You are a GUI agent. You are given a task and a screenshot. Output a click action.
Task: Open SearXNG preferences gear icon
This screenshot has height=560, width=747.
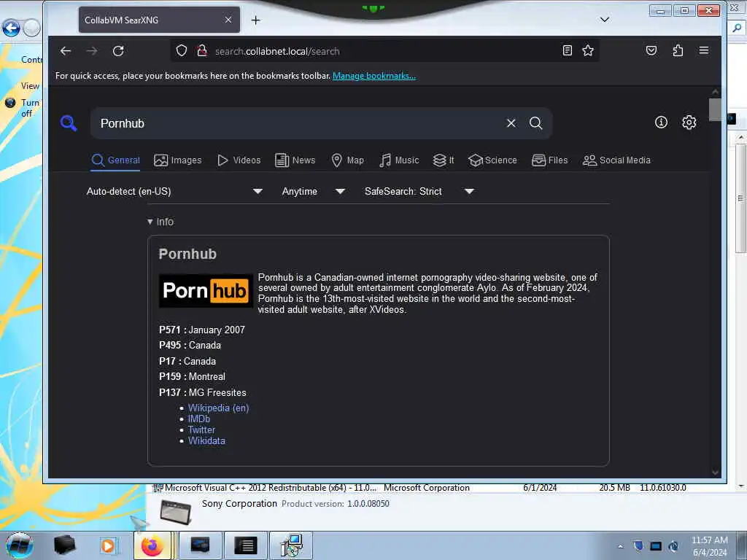click(689, 122)
